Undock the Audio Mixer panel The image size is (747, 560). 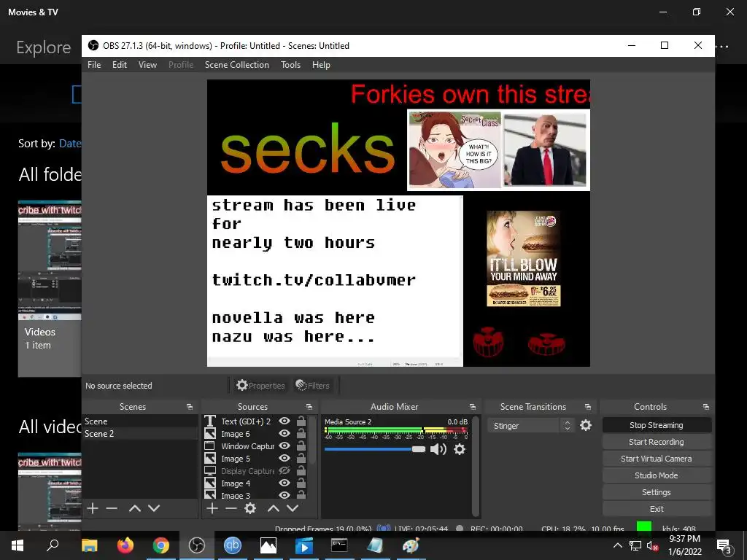473,407
